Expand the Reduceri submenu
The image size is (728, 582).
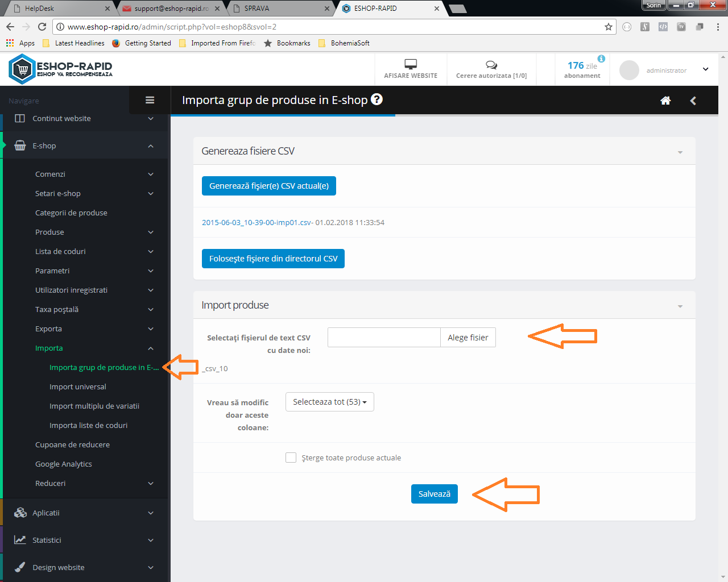pyautogui.click(x=151, y=483)
